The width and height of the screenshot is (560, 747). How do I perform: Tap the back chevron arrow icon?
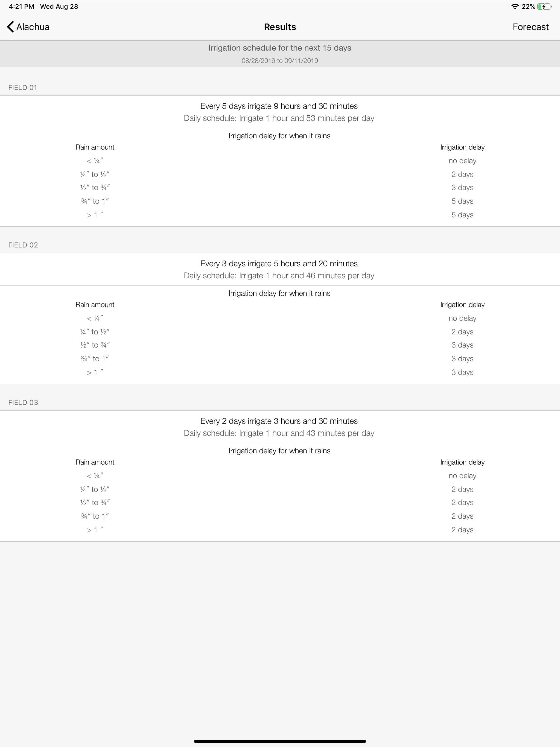pos(10,27)
